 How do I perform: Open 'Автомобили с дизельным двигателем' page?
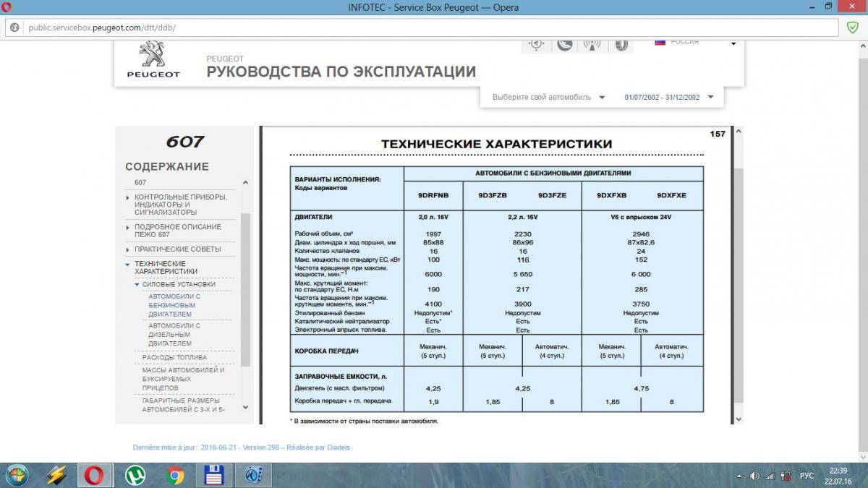click(174, 334)
